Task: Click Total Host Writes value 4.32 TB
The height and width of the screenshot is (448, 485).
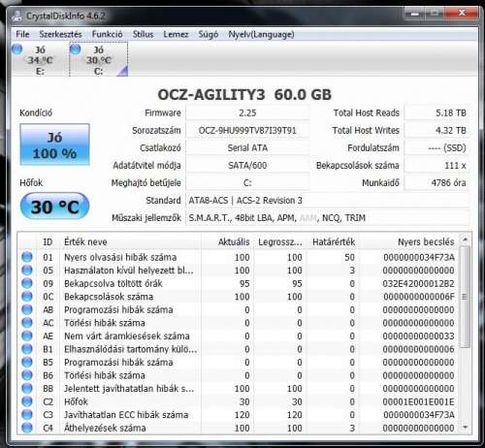Action: click(436, 130)
